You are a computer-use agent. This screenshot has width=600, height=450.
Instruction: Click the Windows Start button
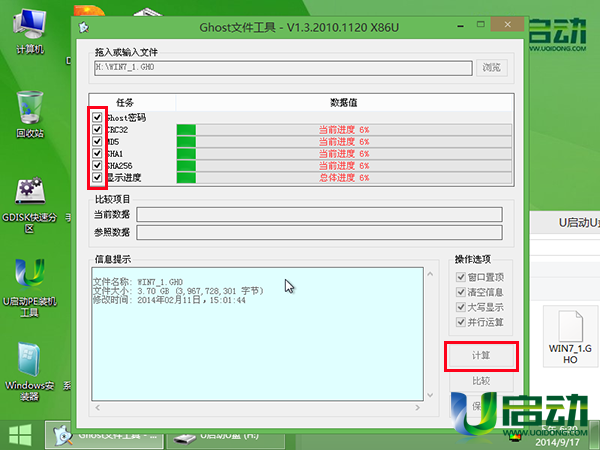click(19, 436)
